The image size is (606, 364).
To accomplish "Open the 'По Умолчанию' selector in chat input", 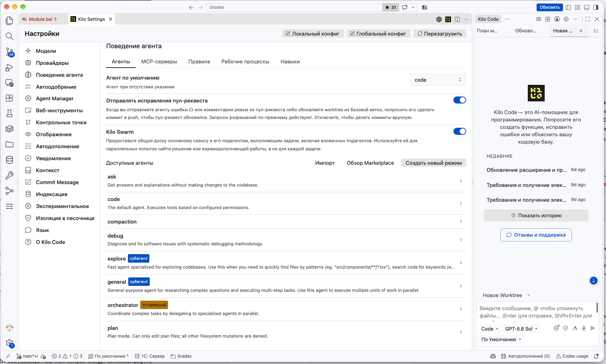I will pyautogui.click(x=501, y=339).
